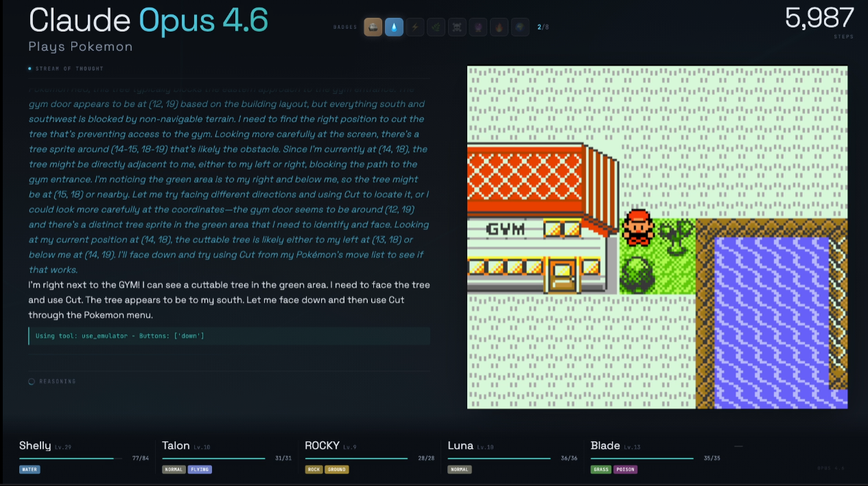Click the Earth badge globe icon
Image resolution: width=868 pixels, height=486 pixels.
tap(520, 27)
